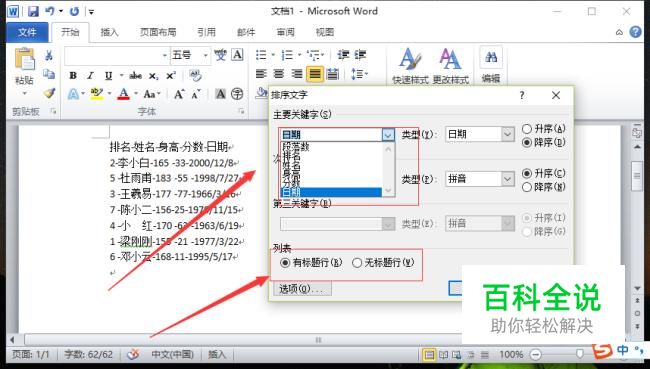Increase the paragraph indent
The image size is (650, 369).
click(360, 55)
